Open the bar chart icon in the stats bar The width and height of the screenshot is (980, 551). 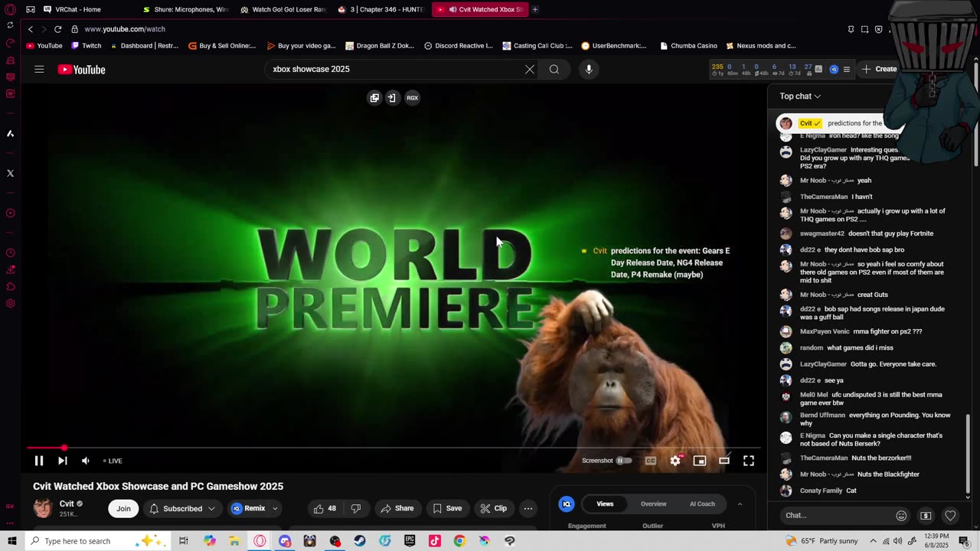click(818, 70)
